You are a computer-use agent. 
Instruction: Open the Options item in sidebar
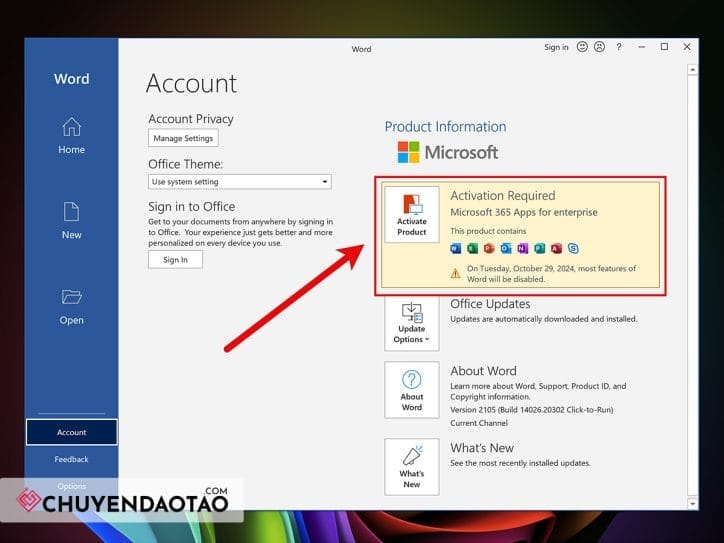point(72,486)
